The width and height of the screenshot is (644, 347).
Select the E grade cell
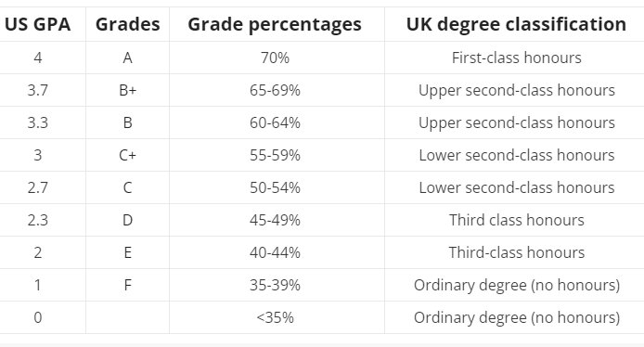pos(128,252)
